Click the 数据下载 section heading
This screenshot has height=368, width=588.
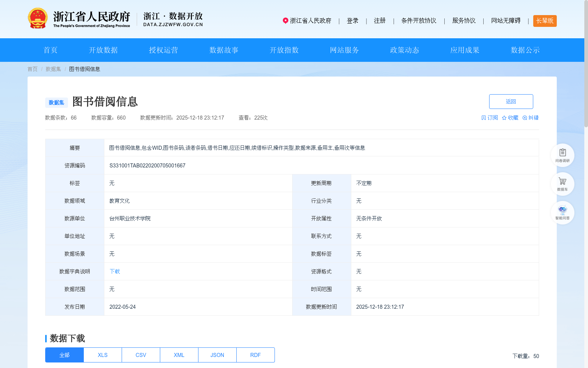pos(67,339)
